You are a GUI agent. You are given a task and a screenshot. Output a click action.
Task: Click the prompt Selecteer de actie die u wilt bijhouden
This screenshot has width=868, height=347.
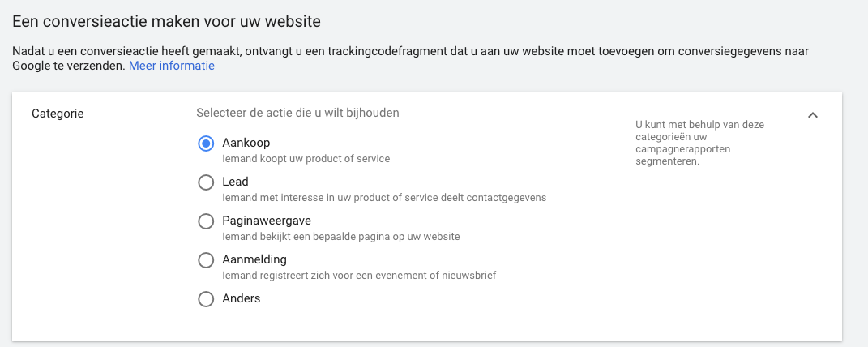click(297, 113)
